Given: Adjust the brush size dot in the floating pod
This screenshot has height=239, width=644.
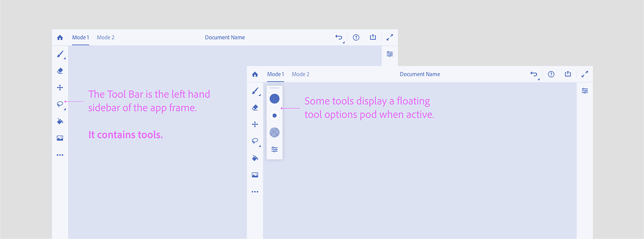Looking at the screenshot, I should tap(275, 116).
